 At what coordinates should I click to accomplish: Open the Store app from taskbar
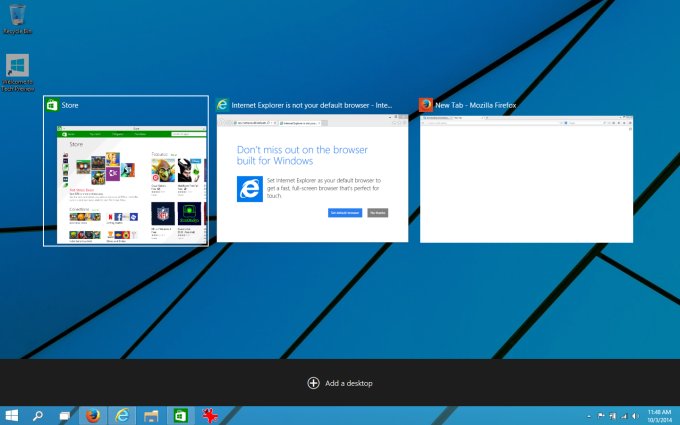[180, 415]
